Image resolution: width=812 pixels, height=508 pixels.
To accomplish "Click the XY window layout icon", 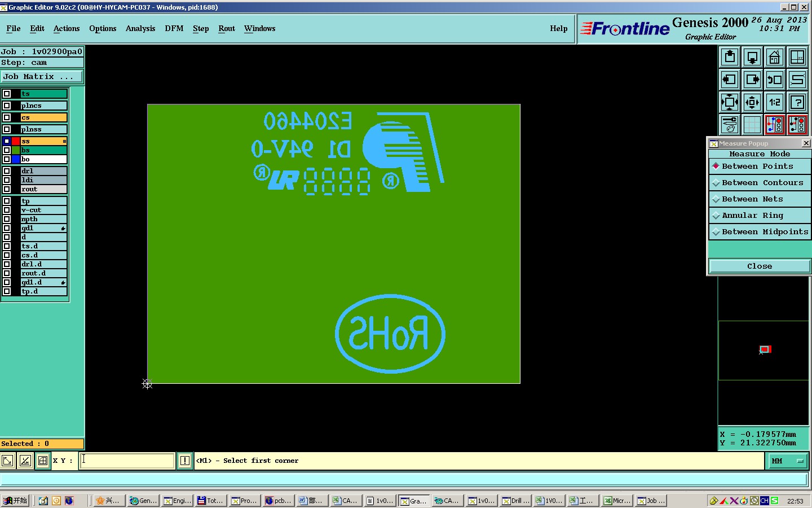I will click(797, 57).
